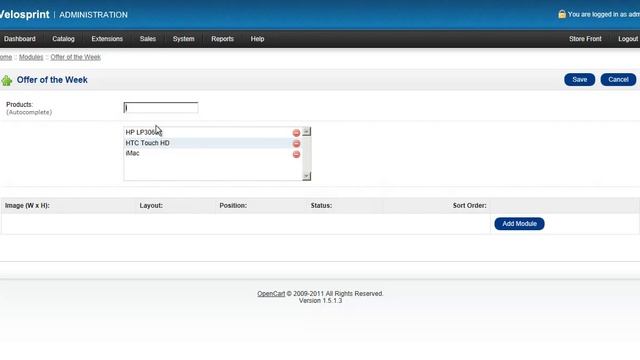Click the Status column header
Viewport: 640px width, 360px height.
tap(321, 206)
